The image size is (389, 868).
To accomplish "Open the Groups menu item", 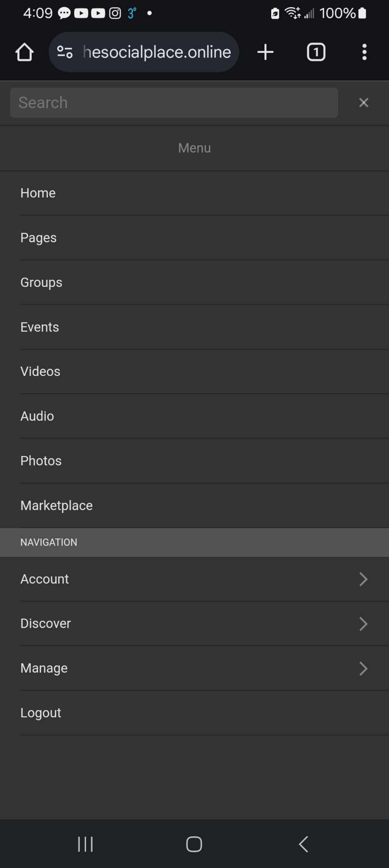I will point(42,282).
